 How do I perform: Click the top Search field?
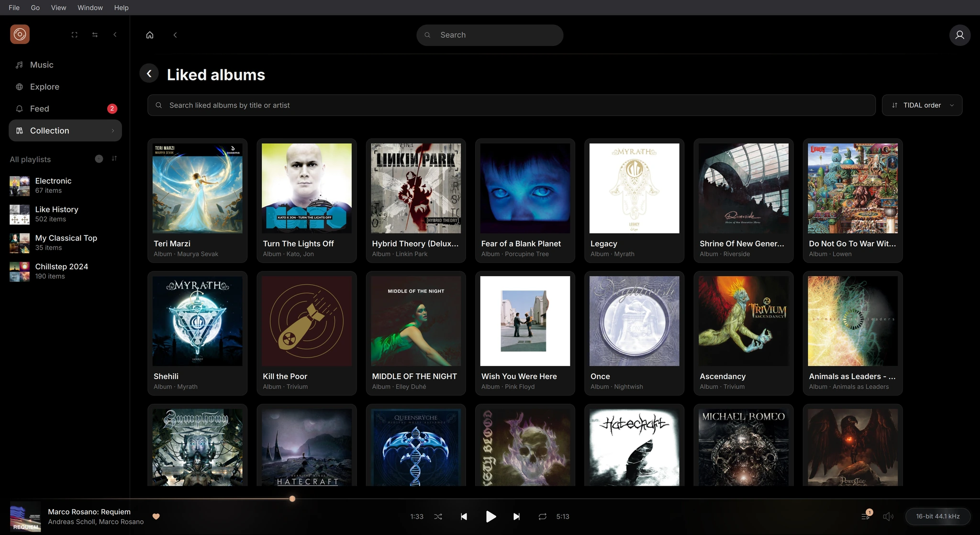[490, 35]
